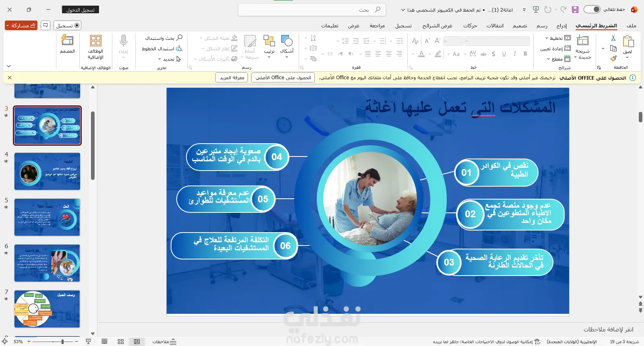Click the zoom slider handle
The width and height of the screenshot is (644, 346).
[x=62, y=342]
